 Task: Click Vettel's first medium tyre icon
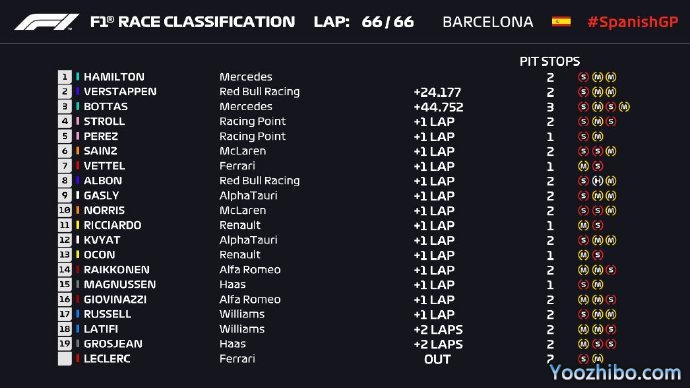click(x=584, y=166)
